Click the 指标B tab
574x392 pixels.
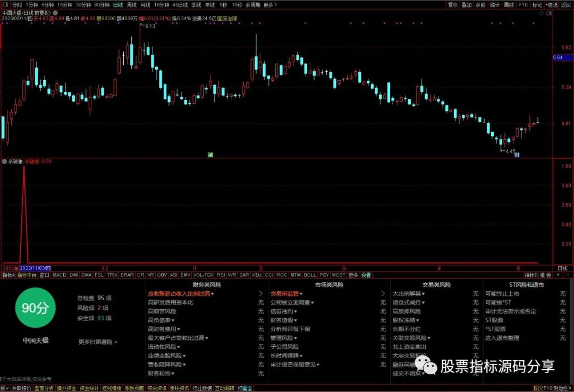click(531, 275)
